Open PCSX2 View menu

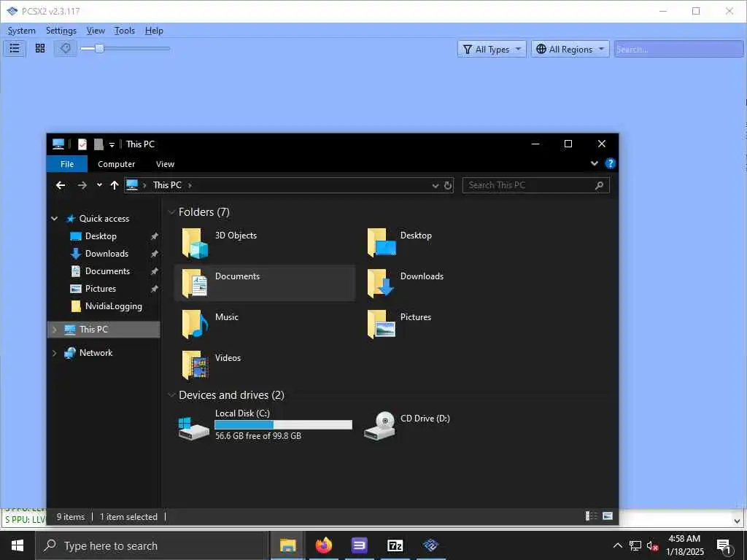tap(96, 31)
